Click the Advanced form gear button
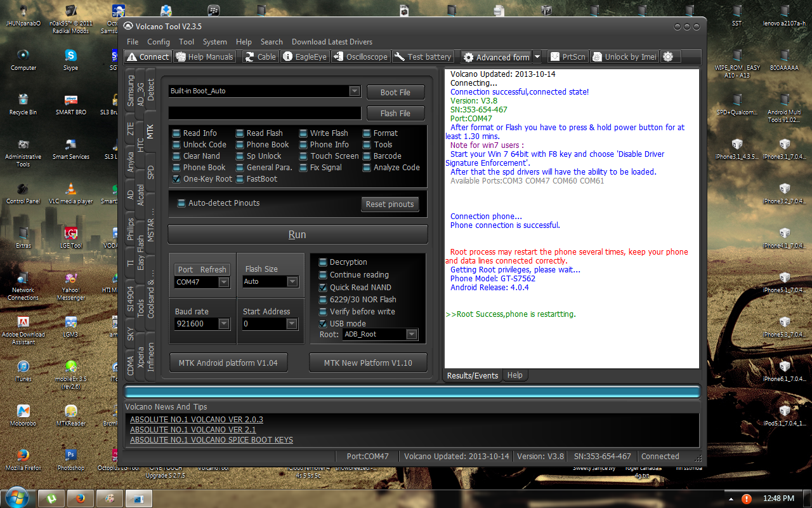Image resolution: width=812 pixels, height=508 pixels. coord(496,57)
